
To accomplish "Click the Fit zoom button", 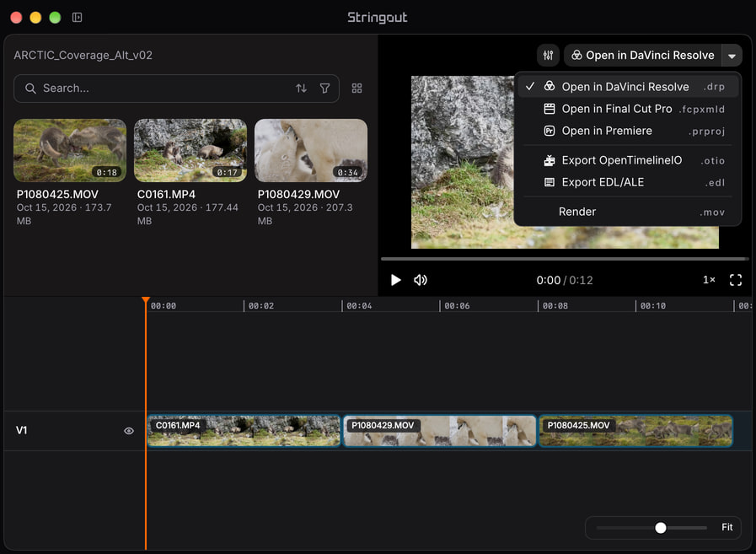I will pyautogui.click(x=727, y=528).
